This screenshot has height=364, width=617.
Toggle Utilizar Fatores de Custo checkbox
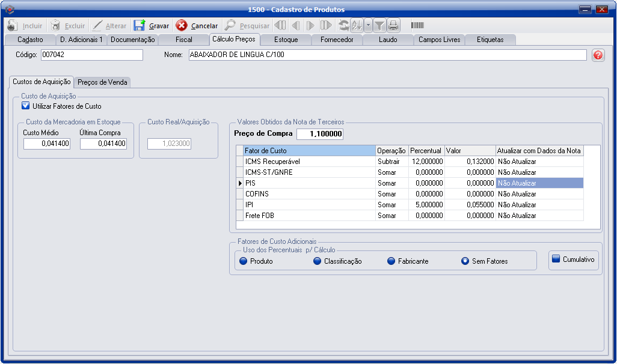tap(25, 106)
